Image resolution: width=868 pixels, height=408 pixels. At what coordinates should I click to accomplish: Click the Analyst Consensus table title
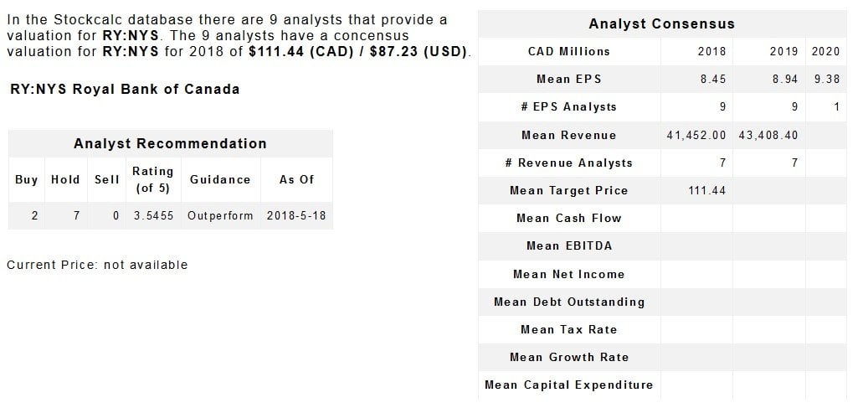661,23
